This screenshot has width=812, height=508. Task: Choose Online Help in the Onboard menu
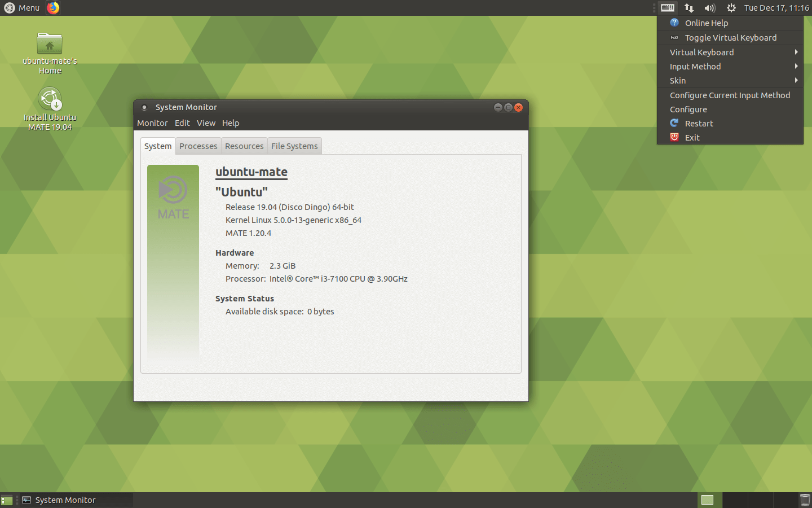[x=730, y=23]
